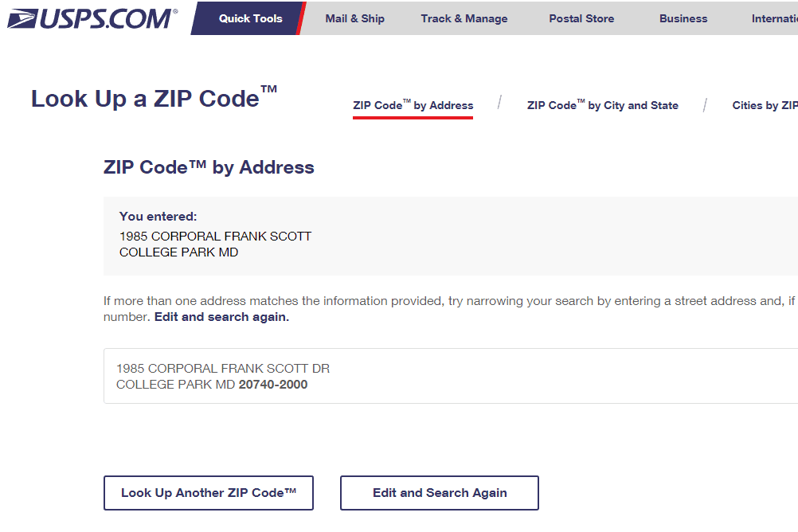The image size is (798, 532).
Task: Click the inline 'Edit and search again.' link
Action: point(221,317)
